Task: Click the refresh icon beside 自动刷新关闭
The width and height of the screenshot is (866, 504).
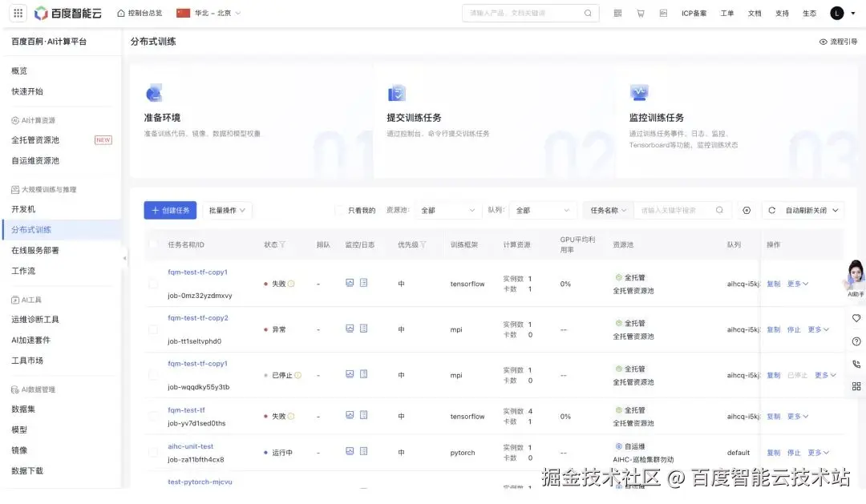Action: coord(771,210)
